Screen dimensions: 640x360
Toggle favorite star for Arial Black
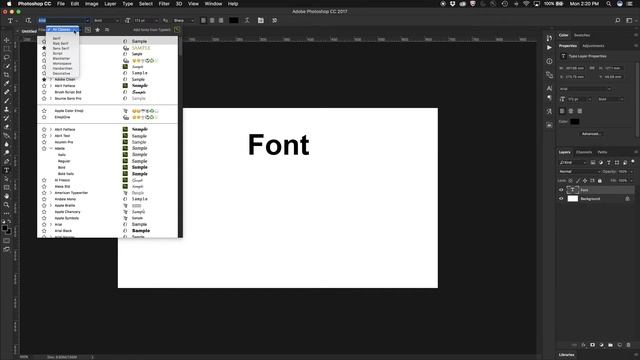pyautogui.click(x=44, y=231)
